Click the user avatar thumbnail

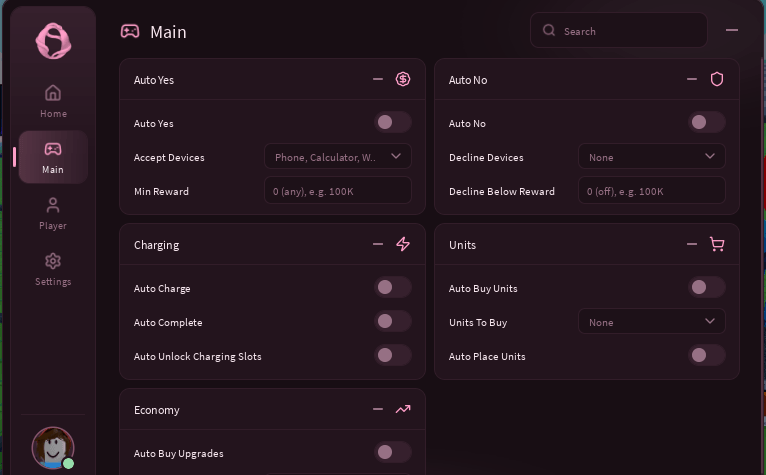pos(53,448)
